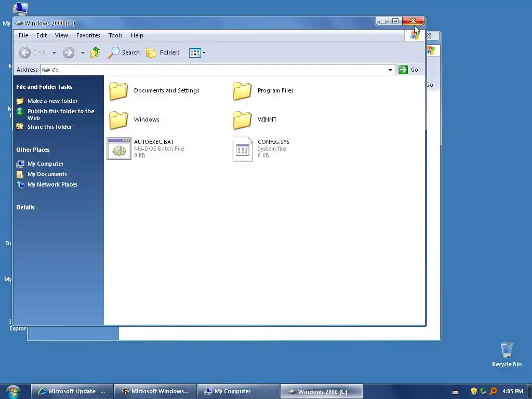532x399 pixels.
Task: Click the WINNT folder name
Action: tap(267, 119)
